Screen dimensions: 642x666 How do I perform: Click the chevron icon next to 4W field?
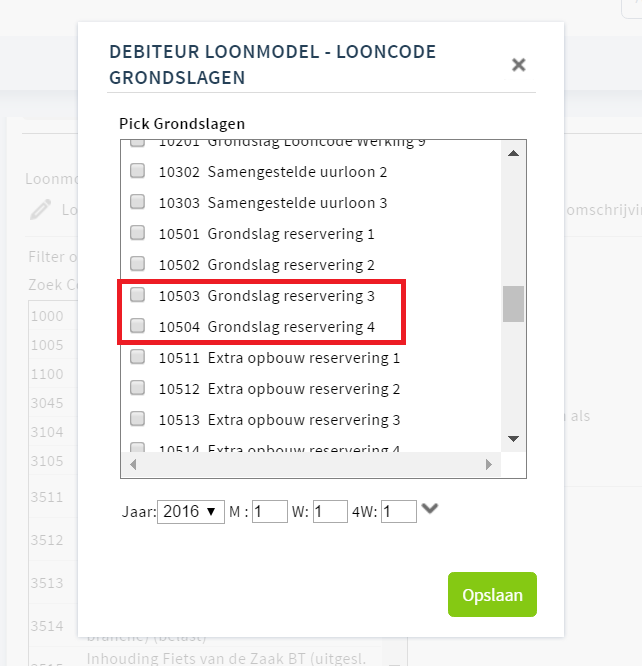[430, 508]
